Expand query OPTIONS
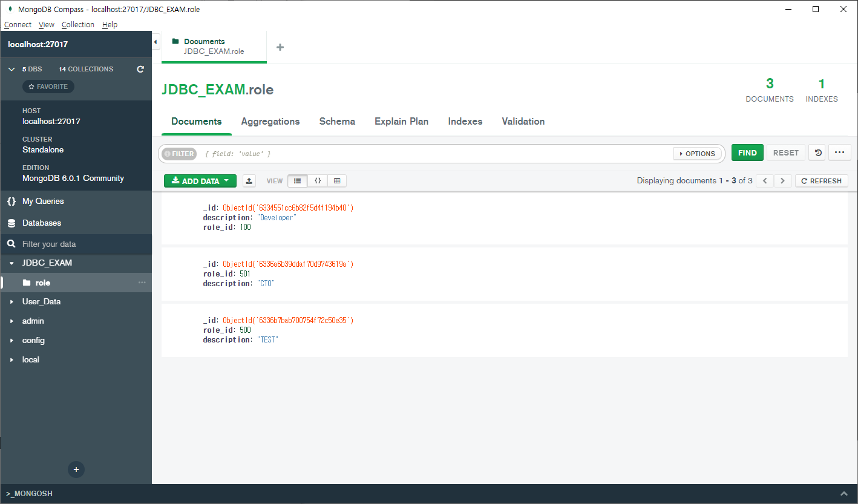858x504 pixels. (x=697, y=154)
